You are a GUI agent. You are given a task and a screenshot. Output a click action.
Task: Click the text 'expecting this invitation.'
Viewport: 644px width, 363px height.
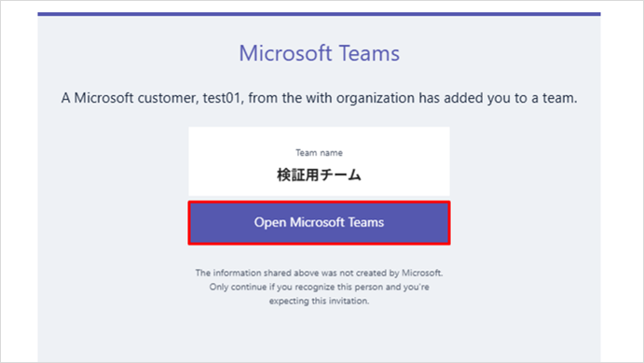pyautogui.click(x=319, y=300)
